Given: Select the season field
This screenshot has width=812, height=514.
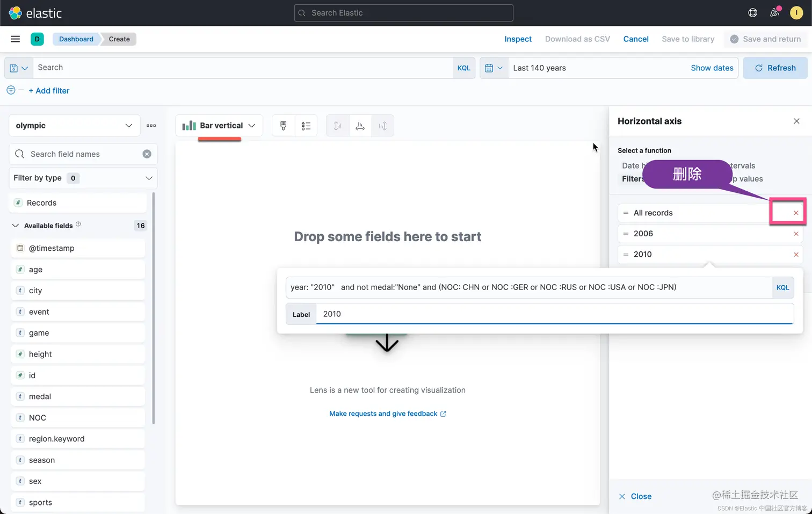Looking at the screenshot, I should (78, 460).
